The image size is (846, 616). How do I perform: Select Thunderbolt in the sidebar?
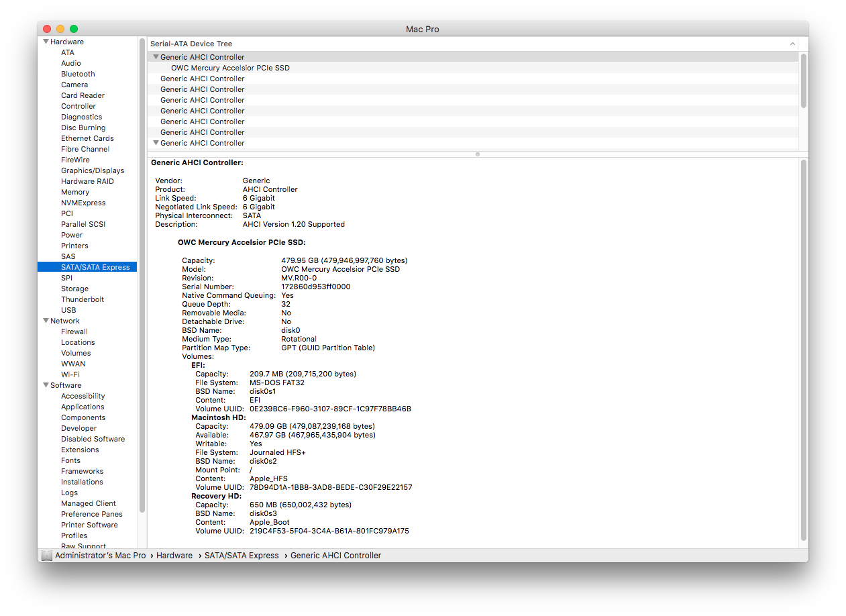[x=83, y=299]
